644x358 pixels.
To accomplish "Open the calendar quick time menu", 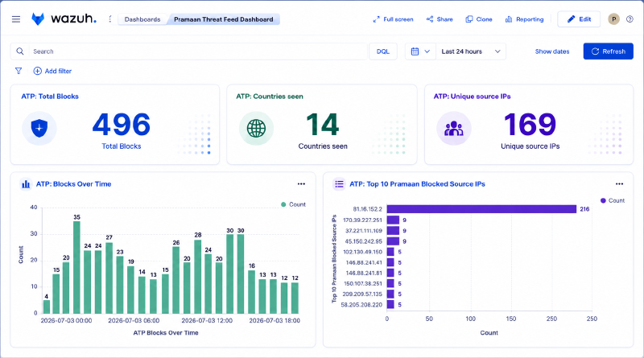I will (420, 51).
